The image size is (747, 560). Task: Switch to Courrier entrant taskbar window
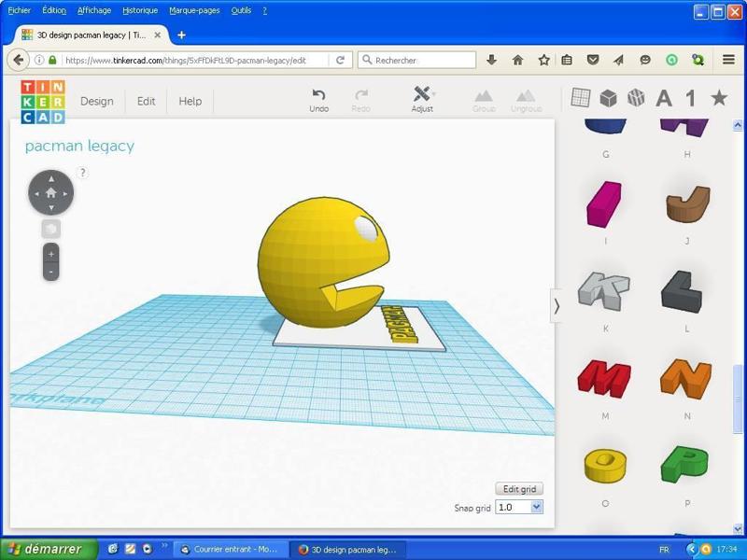click(230, 550)
